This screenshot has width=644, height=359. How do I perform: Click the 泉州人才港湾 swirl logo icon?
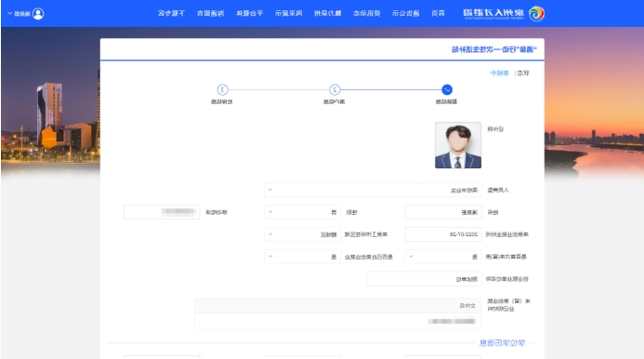click(536, 14)
